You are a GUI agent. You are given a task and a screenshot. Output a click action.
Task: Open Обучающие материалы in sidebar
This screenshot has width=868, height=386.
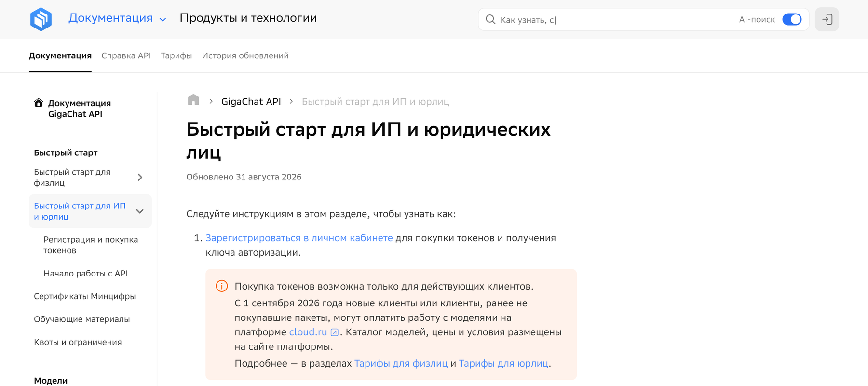click(82, 319)
